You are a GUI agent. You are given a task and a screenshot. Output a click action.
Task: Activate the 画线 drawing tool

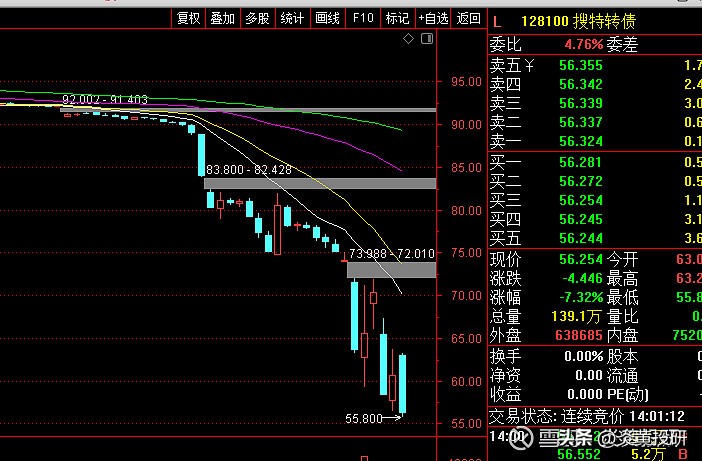click(327, 18)
